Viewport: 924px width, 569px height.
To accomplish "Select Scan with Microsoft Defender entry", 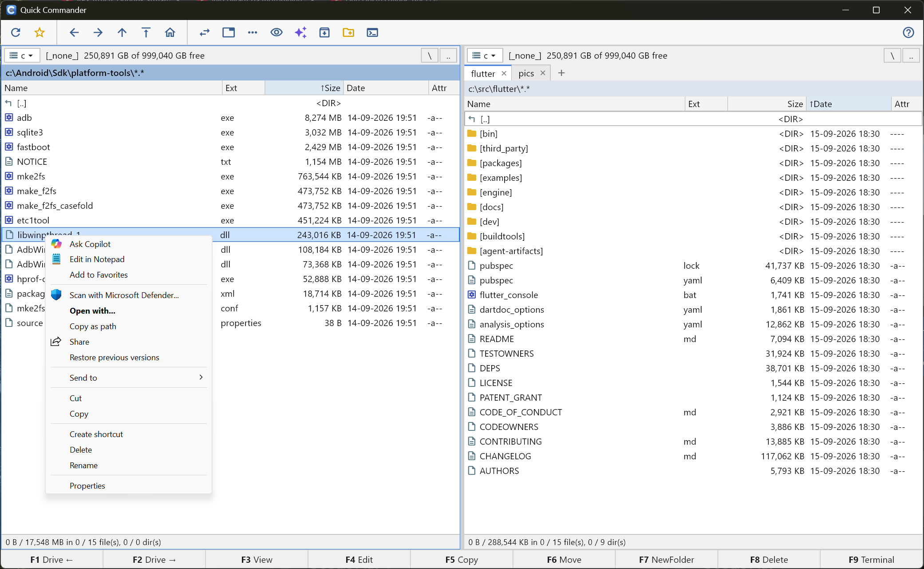I will [129, 295].
